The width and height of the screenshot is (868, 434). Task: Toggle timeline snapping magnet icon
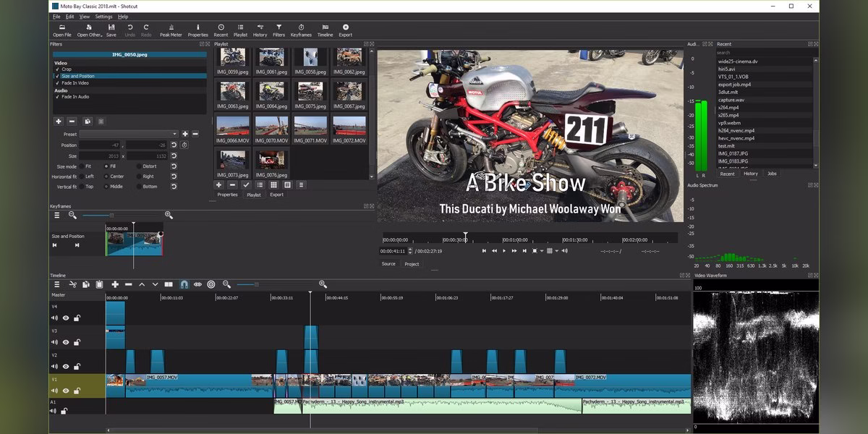tap(184, 284)
